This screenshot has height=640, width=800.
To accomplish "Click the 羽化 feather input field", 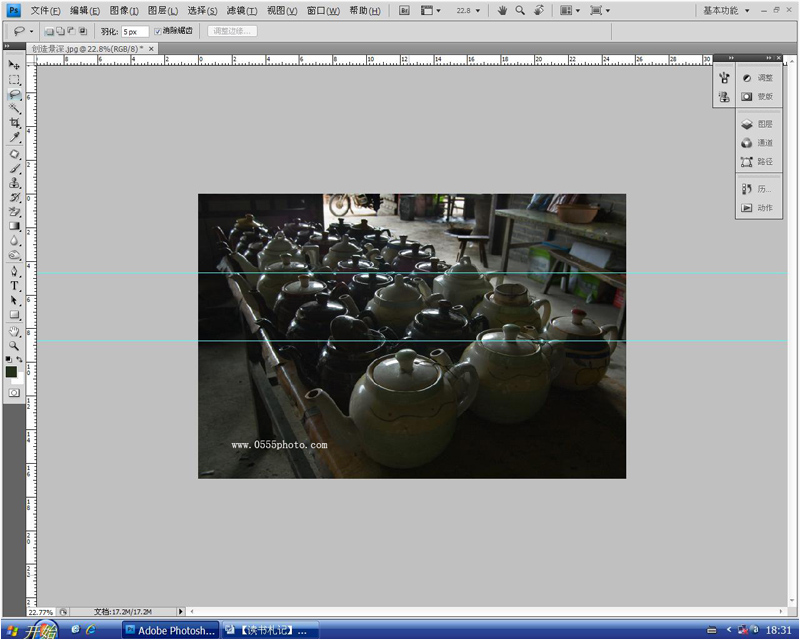I will click(134, 31).
